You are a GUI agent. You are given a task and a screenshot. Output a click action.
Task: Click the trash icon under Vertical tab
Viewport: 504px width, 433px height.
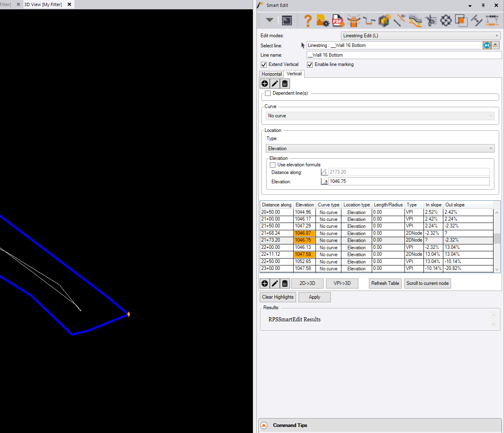(285, 84)
